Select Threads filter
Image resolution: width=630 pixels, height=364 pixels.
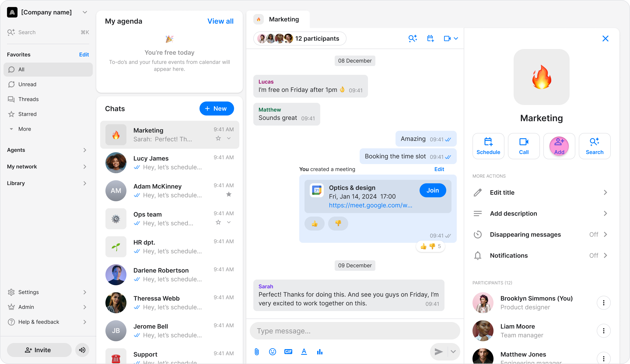point(48,99)
